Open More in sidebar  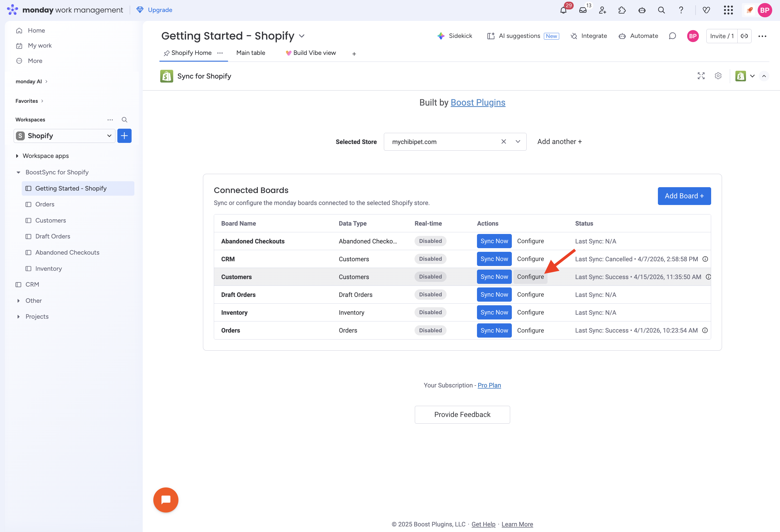35,61
